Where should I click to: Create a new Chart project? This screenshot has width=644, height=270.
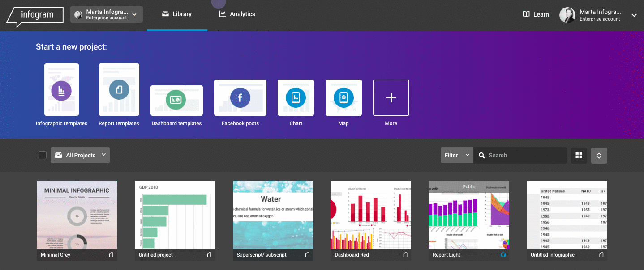tap(296, 97)
